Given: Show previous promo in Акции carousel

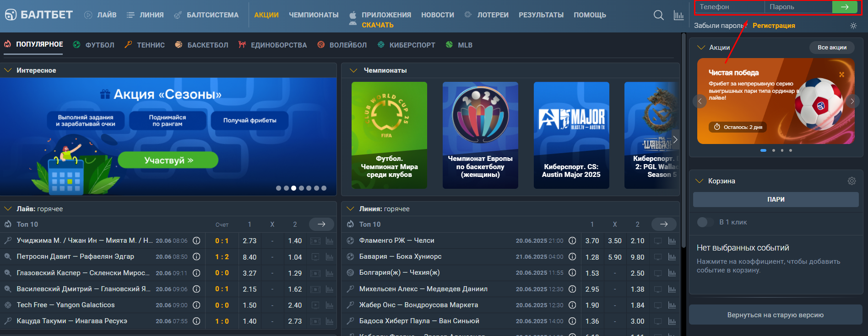Looking at the screenshot, I should point(700,101).
